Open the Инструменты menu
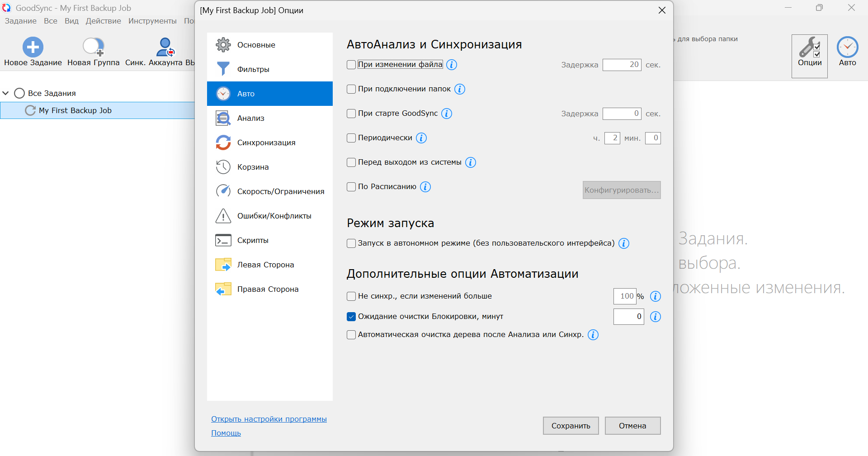This screenshot has width=868, height=456. [152, 21]
